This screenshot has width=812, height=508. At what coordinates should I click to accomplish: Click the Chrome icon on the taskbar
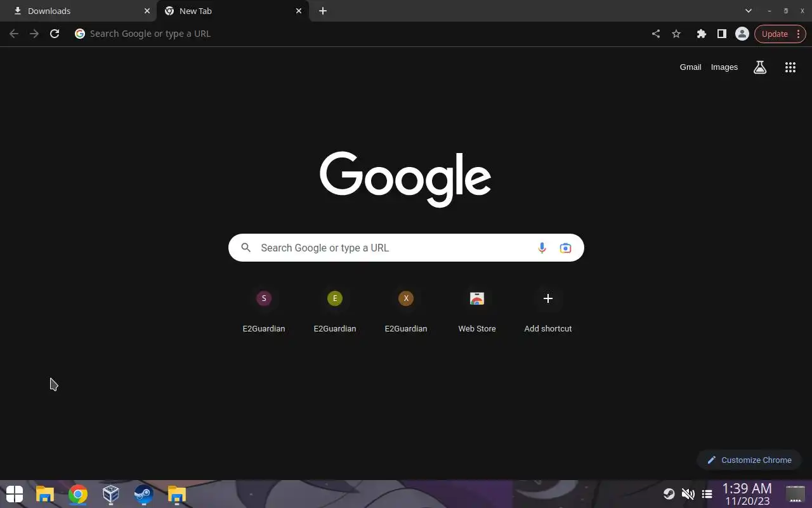tap(78, 494)
